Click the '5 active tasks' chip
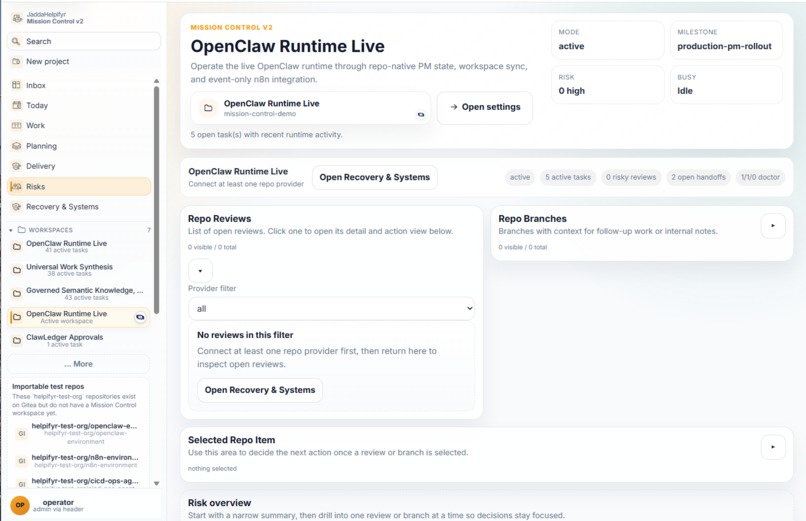The height and width of the screenshot is (521, 806). click(x=567, y=177)
